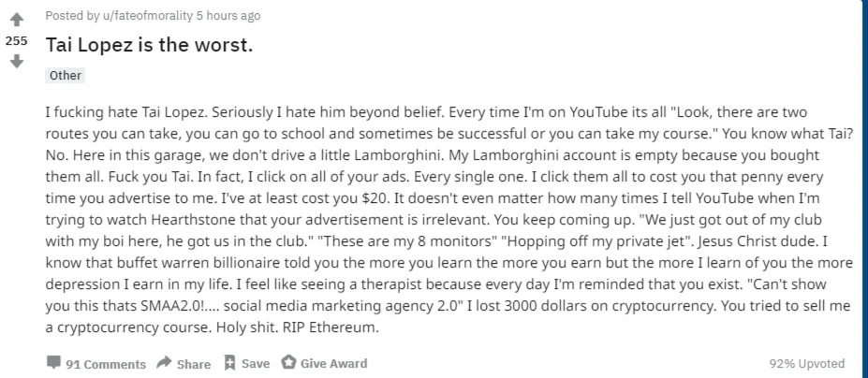868x378 pixels.
Task: Click the comments speech bubble icon
Action: pyautogui.click(x=53, y=363)
